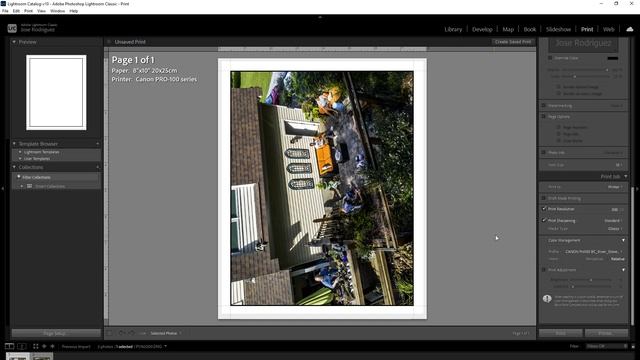Expand the Lightroom Templates folder
Screen dimensions: 640x360
pos(20,152)
